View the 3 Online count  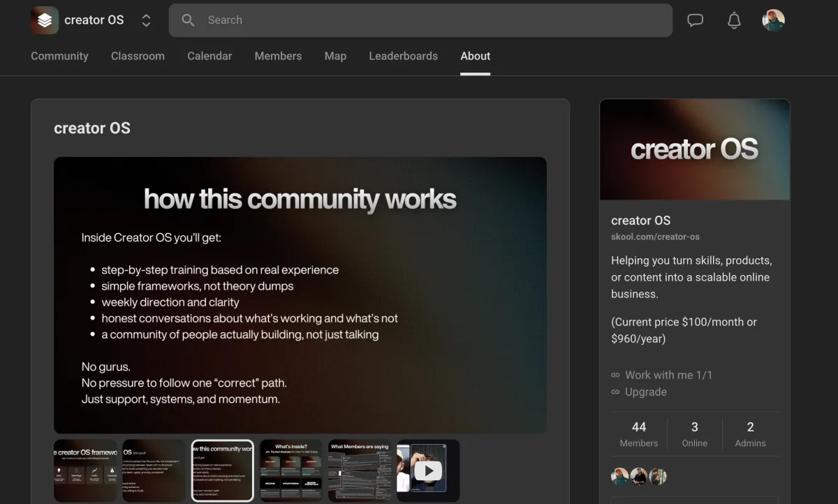[695, 433]
